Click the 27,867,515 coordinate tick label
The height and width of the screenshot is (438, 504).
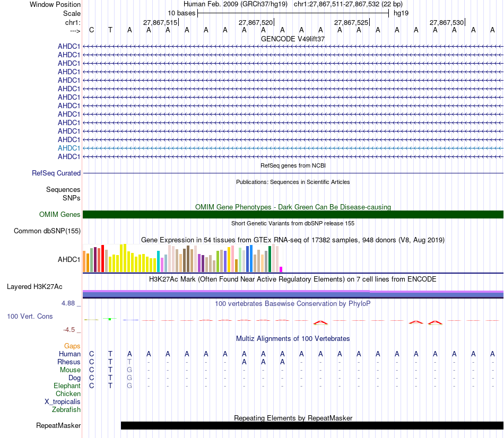(160, 22)
